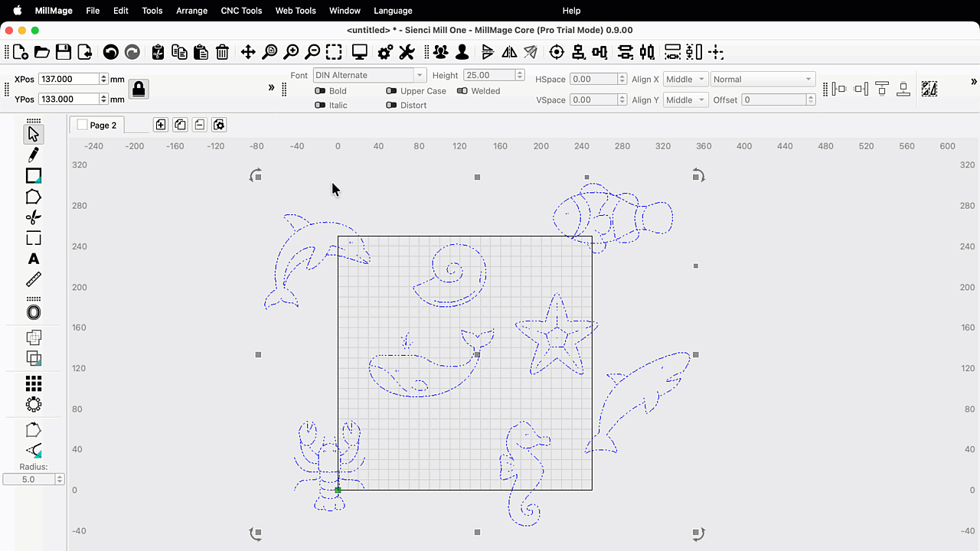The width and height of the screenshot is (980, 551).
Task: Open the Arrange menu
Action: coord(191,11)
